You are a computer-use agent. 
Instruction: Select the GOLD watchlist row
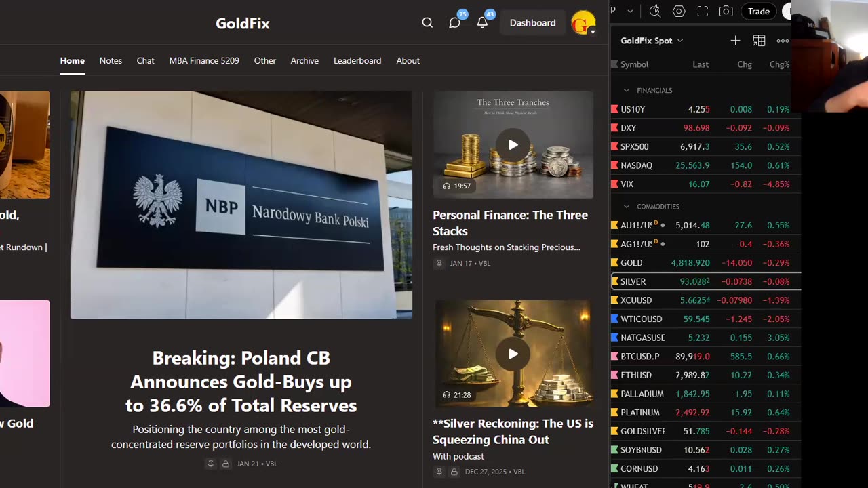(x=705, y=263)
